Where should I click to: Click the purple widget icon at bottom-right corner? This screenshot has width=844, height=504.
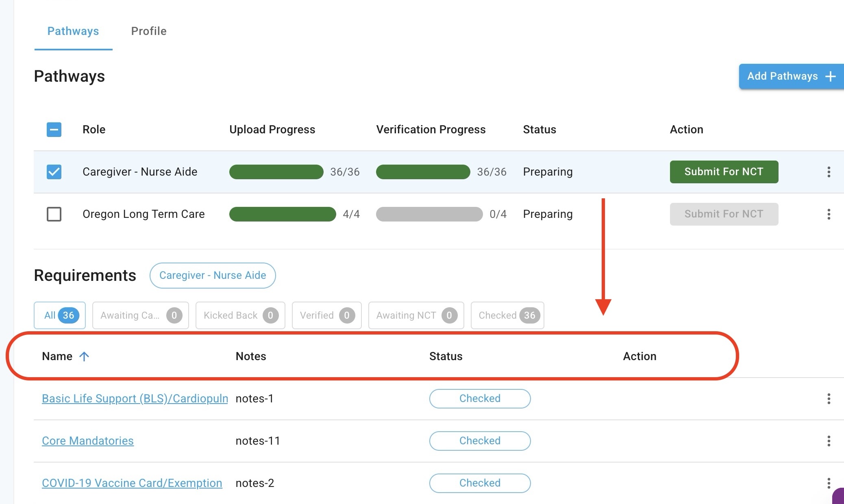tap(838, 497)
